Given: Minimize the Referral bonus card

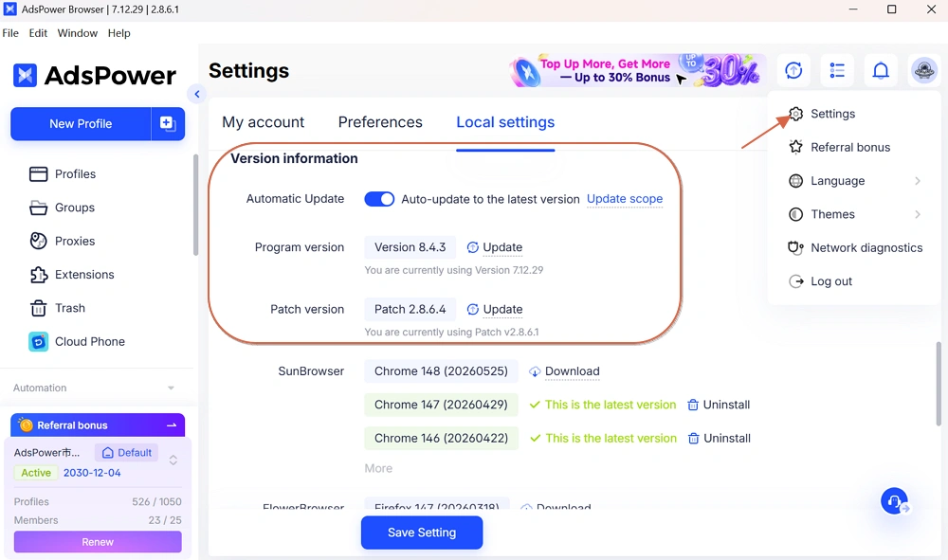Looking at the screenshot, I should pyautogui.click(x=172, y=425).
